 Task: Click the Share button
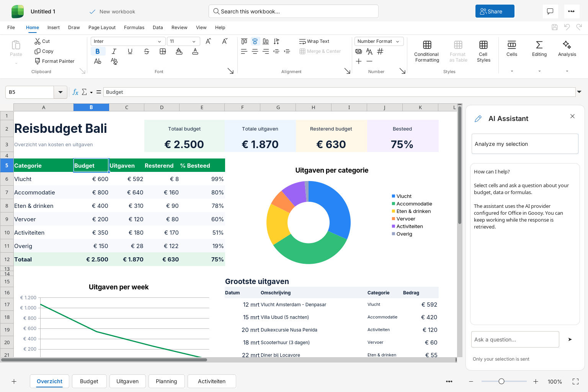tap(495, 11)
